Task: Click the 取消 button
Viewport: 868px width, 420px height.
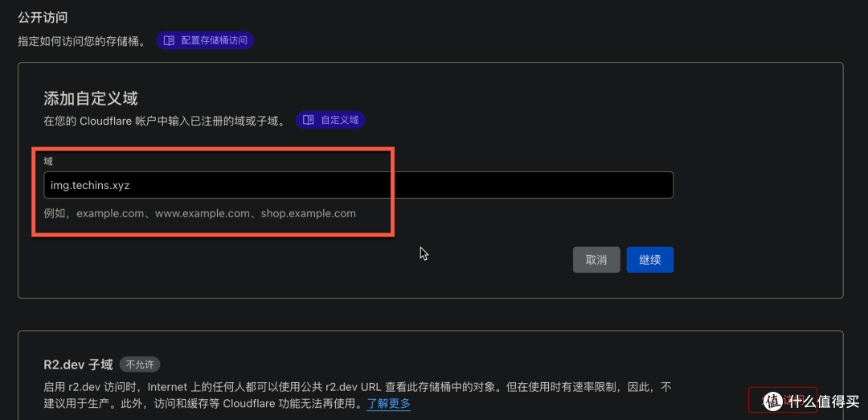Action: [596, 260]
